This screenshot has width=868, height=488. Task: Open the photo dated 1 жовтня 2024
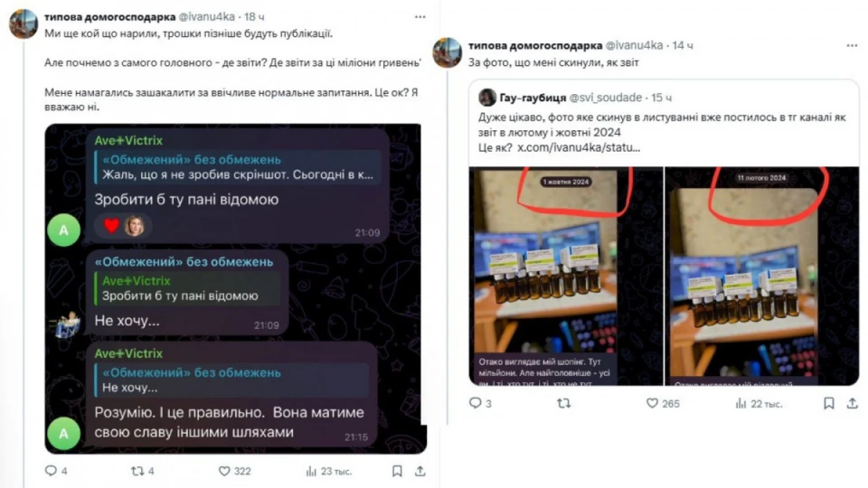click(x=566, y=276)
